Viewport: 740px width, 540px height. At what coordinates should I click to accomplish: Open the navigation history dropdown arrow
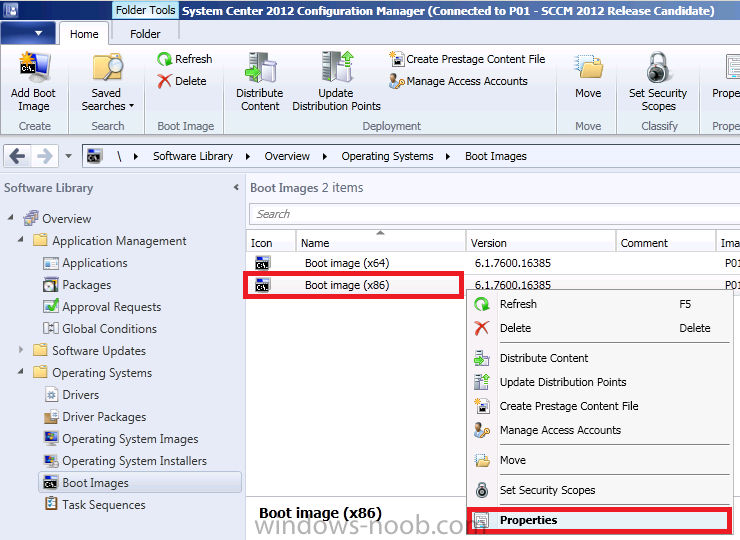click(x=68, y=156)
